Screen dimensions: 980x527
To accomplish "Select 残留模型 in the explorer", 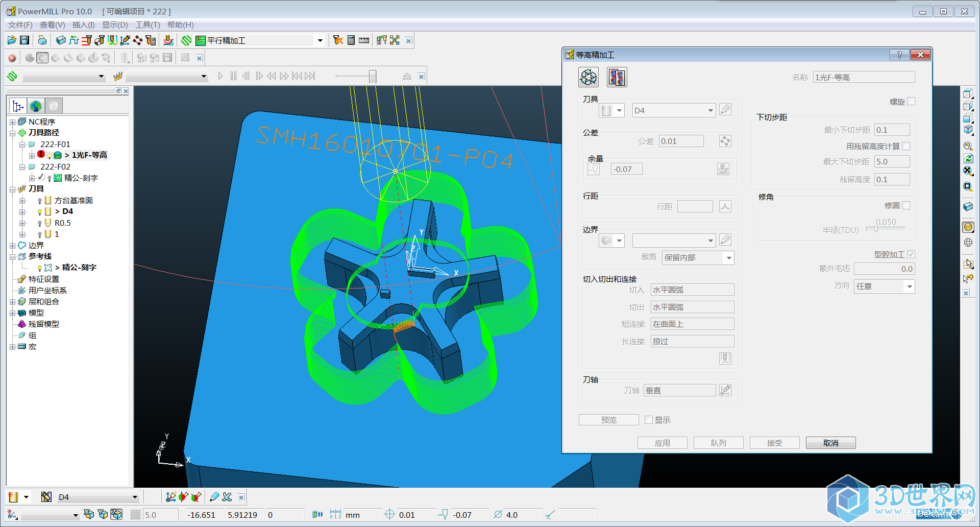I will pyautogui.click(x=43, y=324).
